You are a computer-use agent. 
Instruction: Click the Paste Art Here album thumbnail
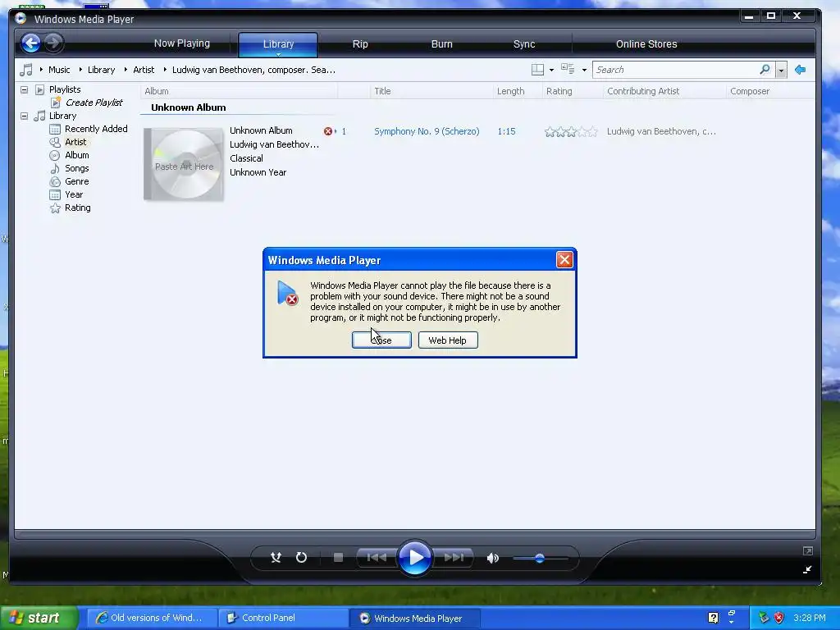point(184,164)
